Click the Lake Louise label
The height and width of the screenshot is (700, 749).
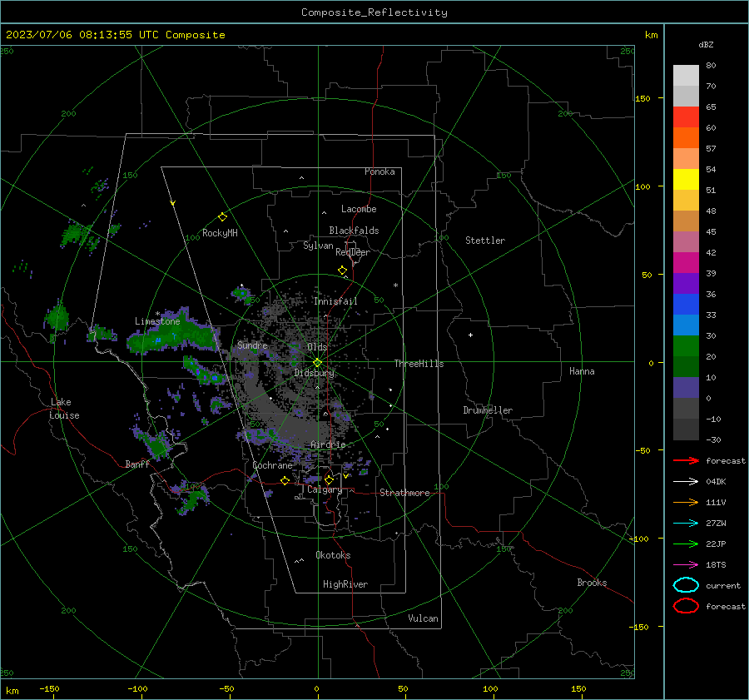coord(64,409)
